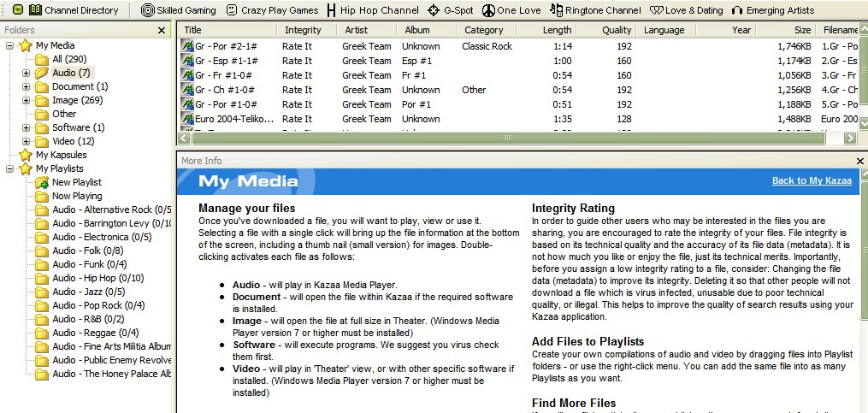Viewport: 868px width, 413px height.
Task: Select the Euro 2004-Teliko file icon
Action: point(187,119)
